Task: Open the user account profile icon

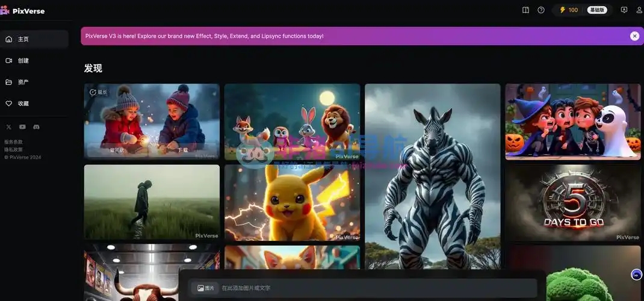Action: coord(639,10)
